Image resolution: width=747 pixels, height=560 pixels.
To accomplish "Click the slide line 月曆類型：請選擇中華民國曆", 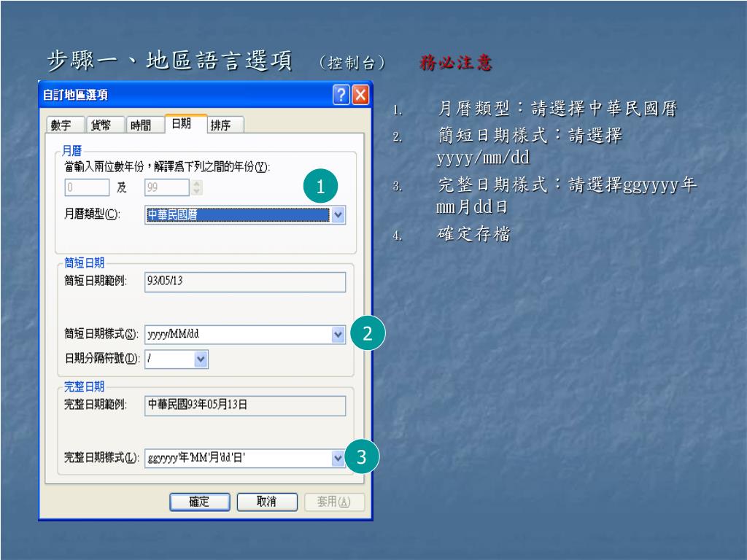I will pos(557,109).
